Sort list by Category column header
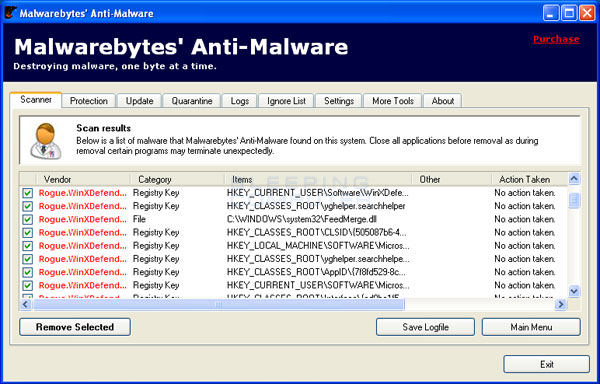 click(177, 179)
